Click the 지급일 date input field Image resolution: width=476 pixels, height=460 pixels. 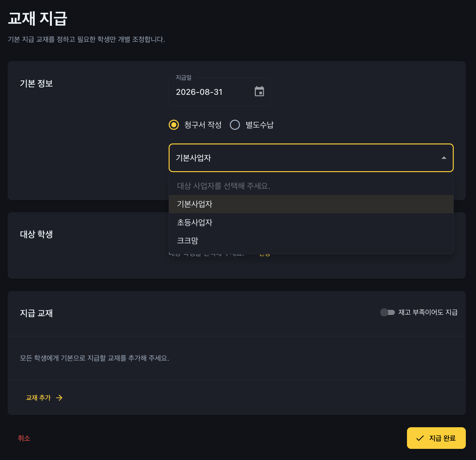click(219, 92)
